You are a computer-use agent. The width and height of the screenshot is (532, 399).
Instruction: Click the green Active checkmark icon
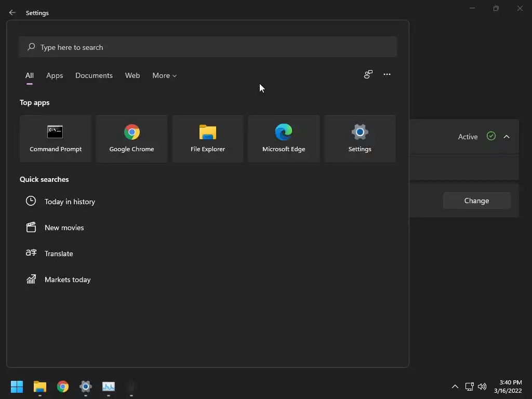coord(491,136)
